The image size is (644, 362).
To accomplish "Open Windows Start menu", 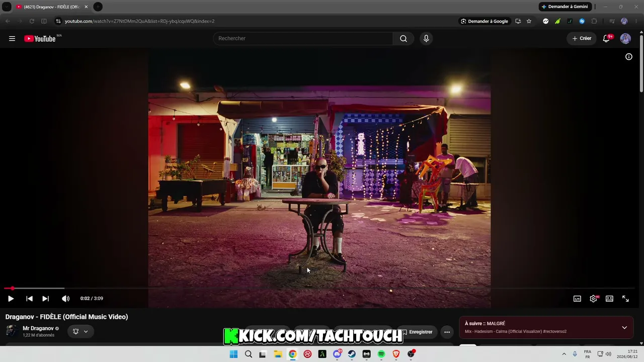I will [x=233, y=354].
